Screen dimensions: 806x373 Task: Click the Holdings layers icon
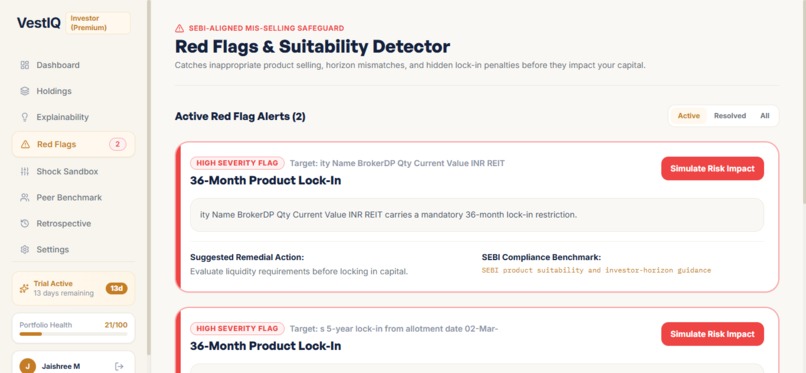[x=25, y=91]
